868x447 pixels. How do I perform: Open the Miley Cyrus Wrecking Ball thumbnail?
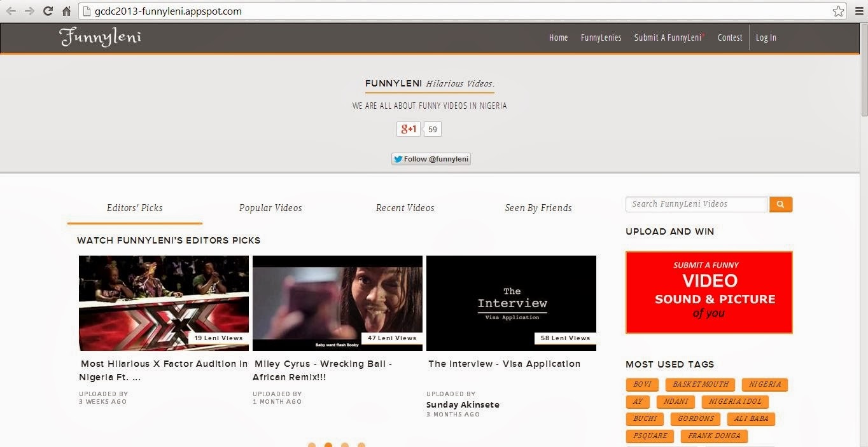coord(337,303)
